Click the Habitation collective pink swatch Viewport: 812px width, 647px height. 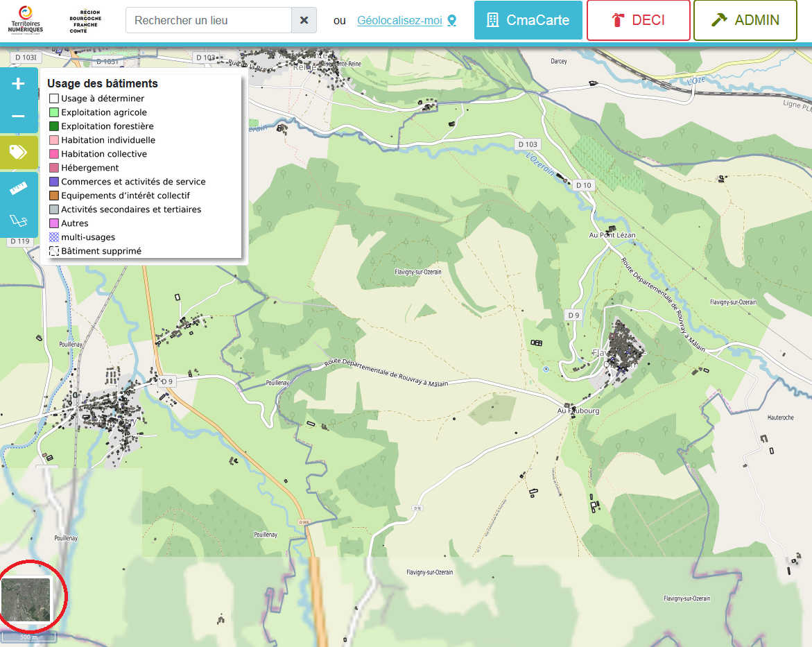point(54,154)
